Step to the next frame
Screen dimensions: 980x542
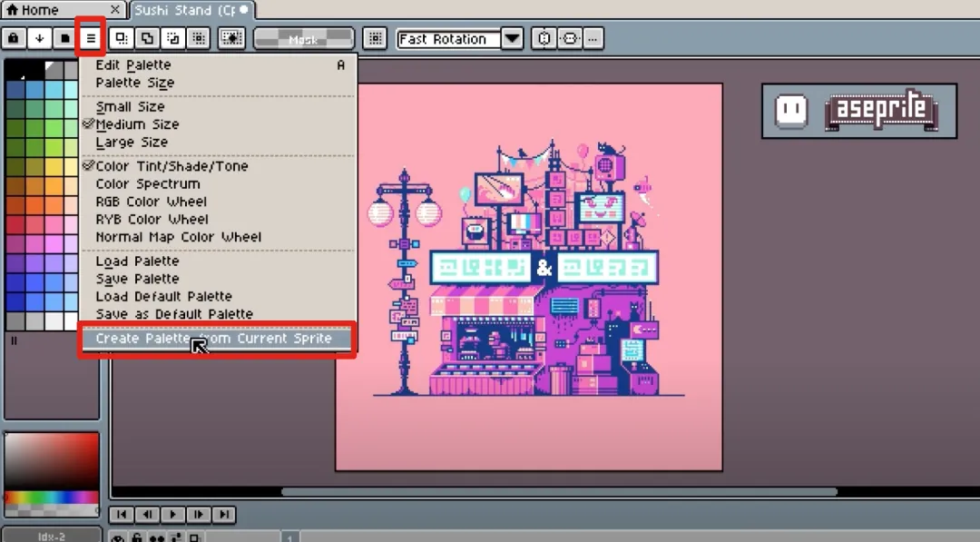(x=198, y=515)
